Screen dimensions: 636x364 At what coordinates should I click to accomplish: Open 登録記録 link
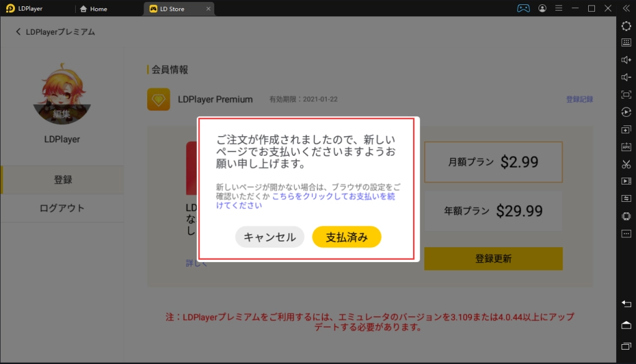coord(579,99)
